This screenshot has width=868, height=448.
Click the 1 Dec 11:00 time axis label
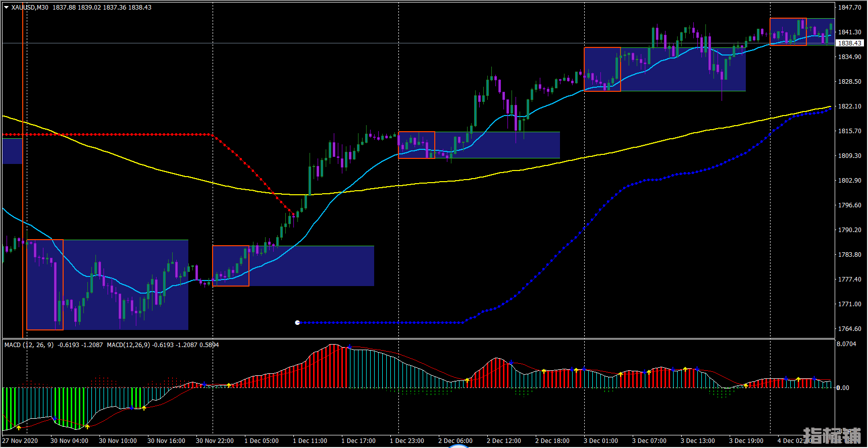[310, 441]
